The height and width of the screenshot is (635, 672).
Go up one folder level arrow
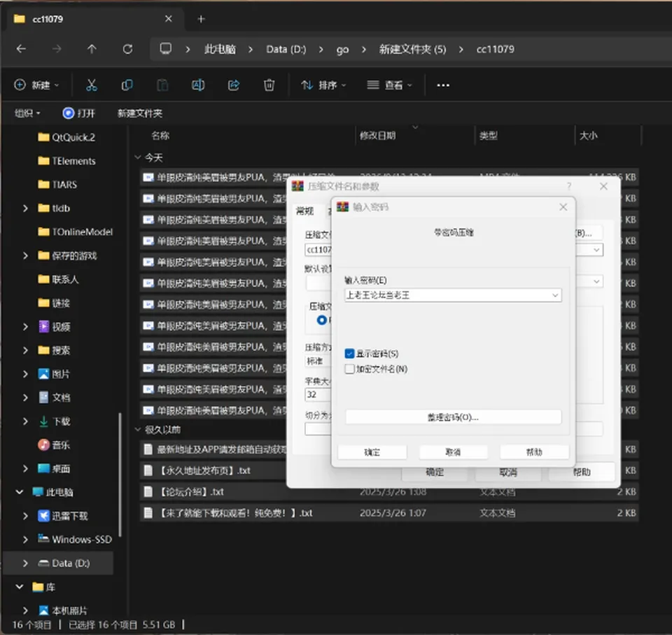coord(92,49)
